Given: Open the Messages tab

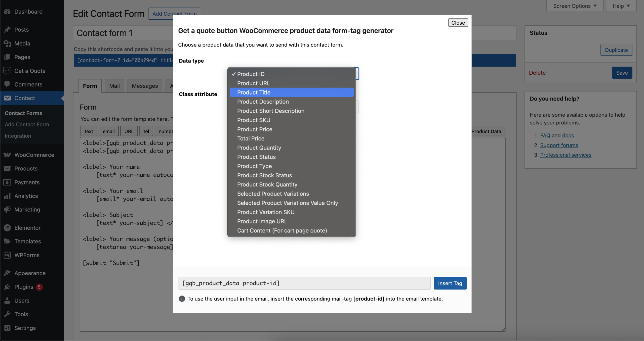Looking at the screenshot, I should pos(145,86).
